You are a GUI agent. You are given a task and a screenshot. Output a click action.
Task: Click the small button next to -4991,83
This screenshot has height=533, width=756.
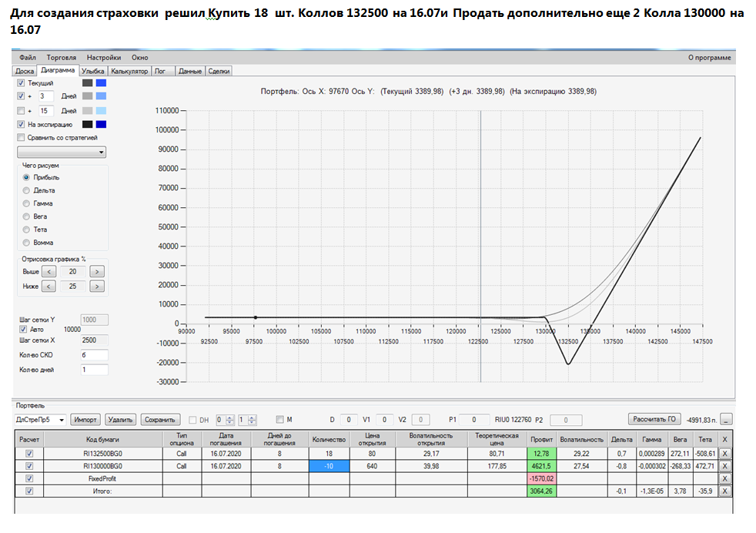(x=726, y=420)
